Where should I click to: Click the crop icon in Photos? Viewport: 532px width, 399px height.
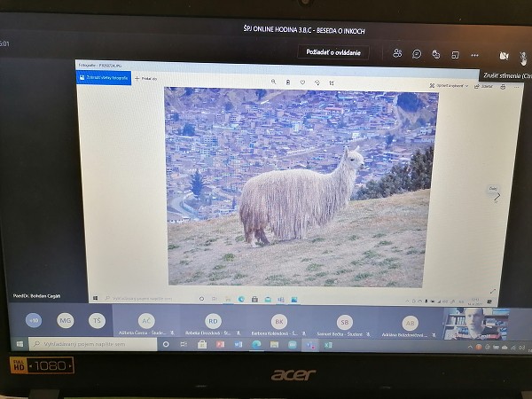point(332,82)
